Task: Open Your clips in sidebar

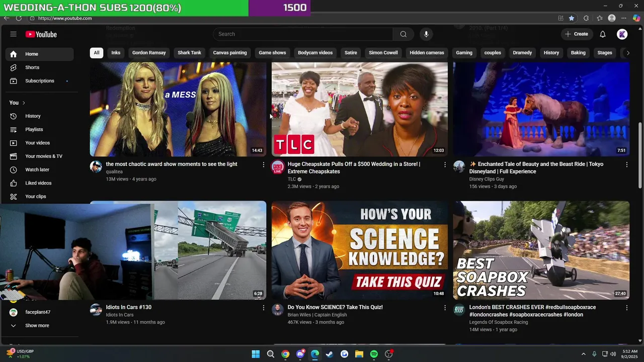Action: coord(40,197)
